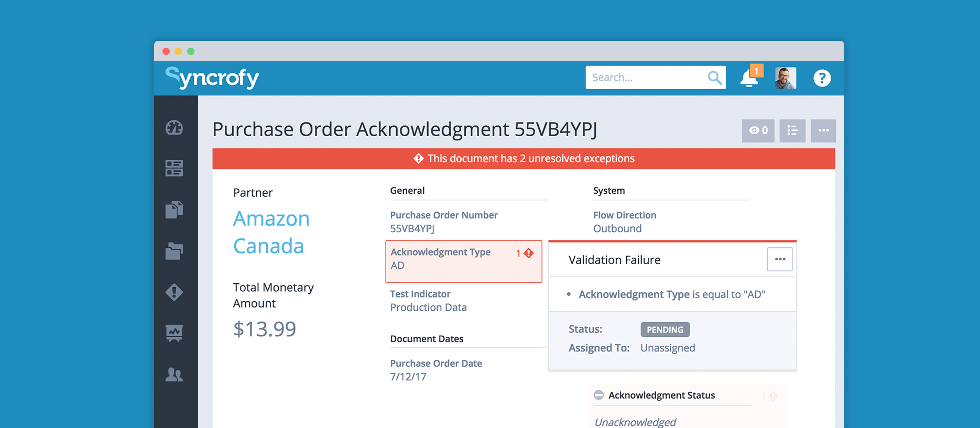This screenshot has width=980, height=428.
Task: Open the reports chart icon in sidebar
Action: [x=175, y=333]
